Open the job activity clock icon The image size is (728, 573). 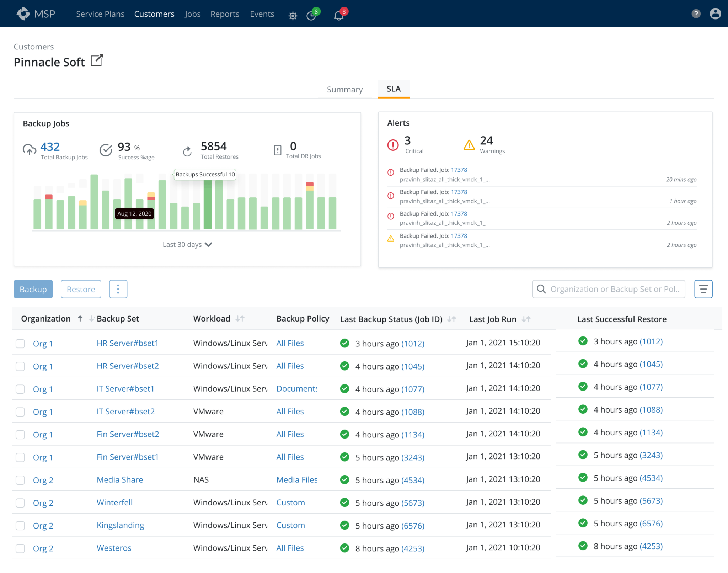tap(311, 16)
